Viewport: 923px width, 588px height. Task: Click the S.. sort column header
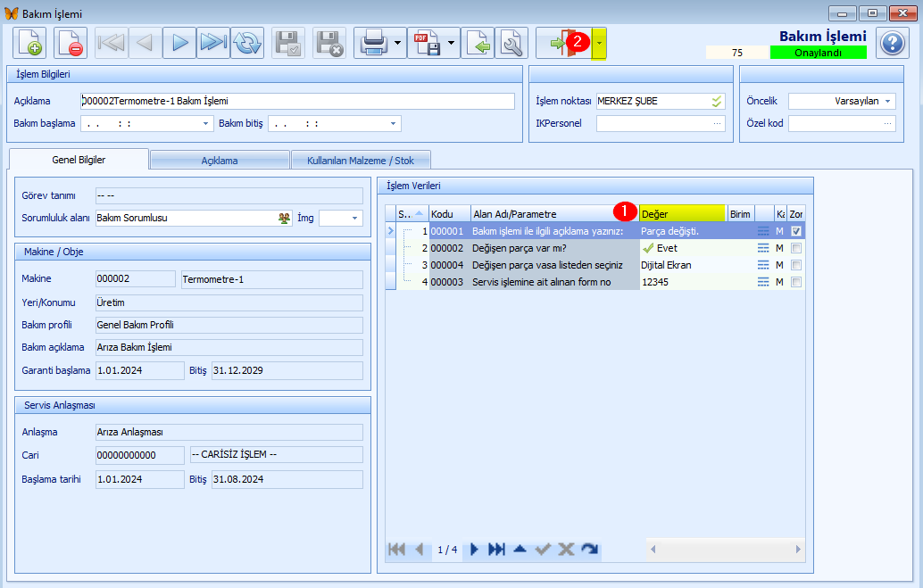[x=412, y=214]
